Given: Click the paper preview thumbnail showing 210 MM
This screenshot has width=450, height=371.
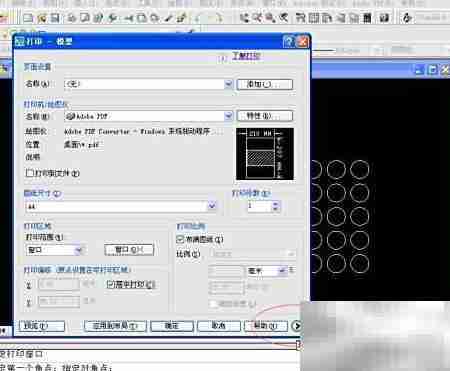Looking at the screenshot, I should click(x=265, y=154).
